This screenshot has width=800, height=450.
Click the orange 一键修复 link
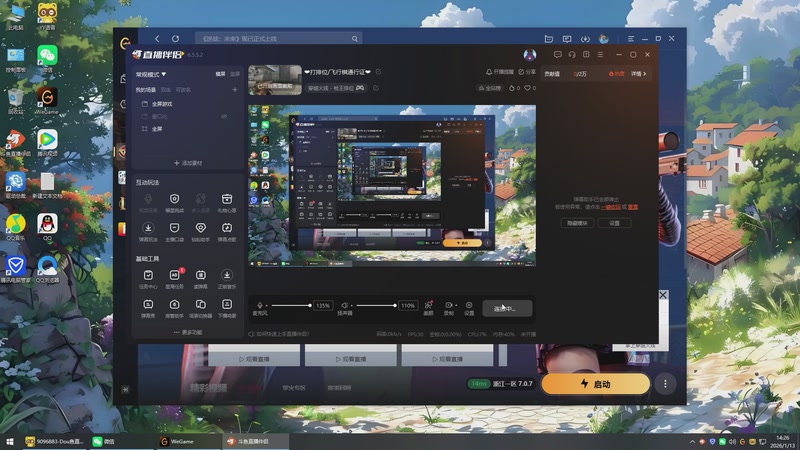tap(611, 207)
